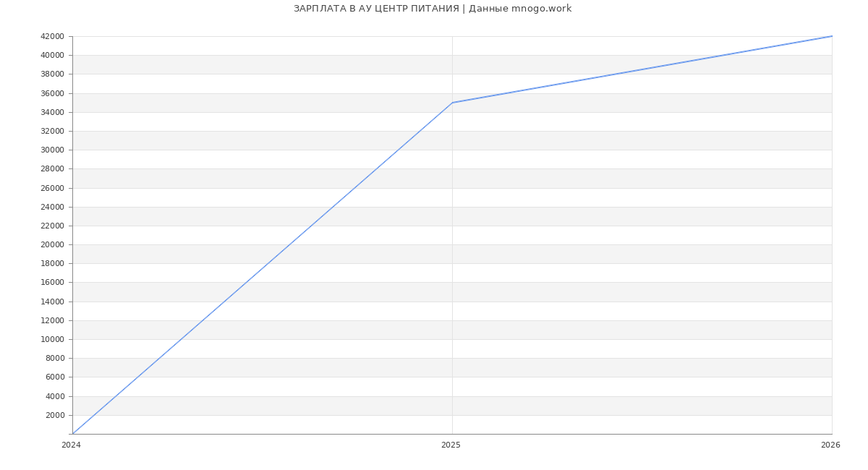Click the 10000 y-axis label
The image size is (868, 470).
52,339
